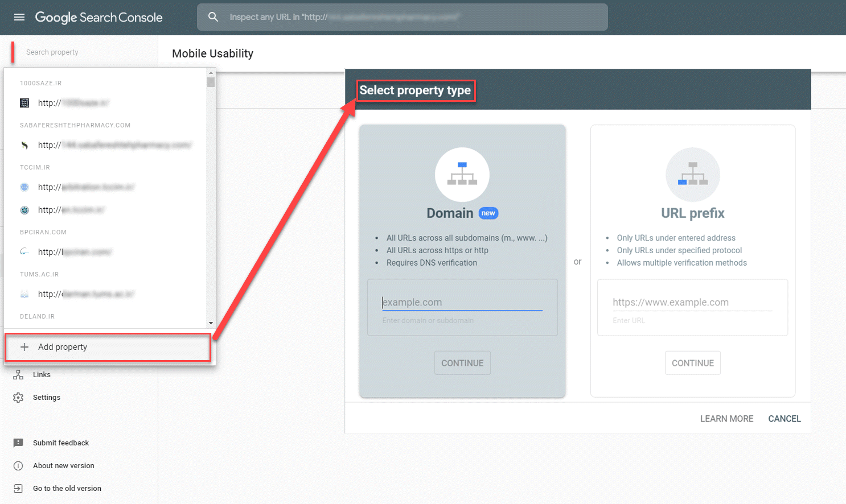Viewport: 846px width, 504px height.
Task: Select the bpciran.com property entry
Action: (x=74, y=252)
